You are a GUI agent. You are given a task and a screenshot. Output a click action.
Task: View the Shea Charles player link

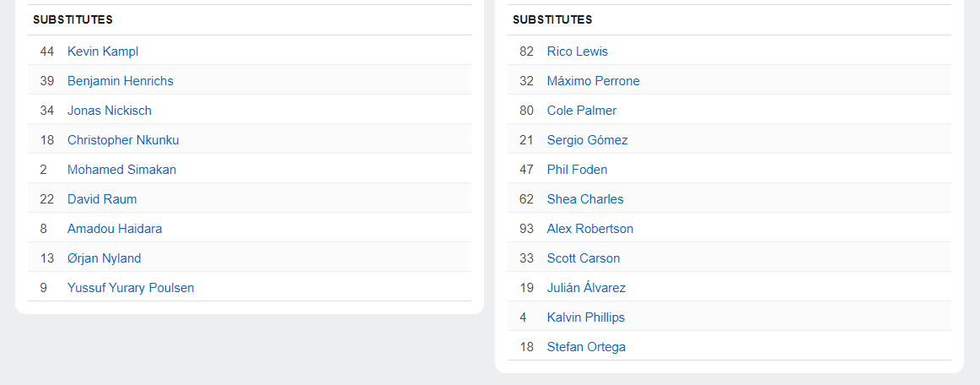coord(585,199)
